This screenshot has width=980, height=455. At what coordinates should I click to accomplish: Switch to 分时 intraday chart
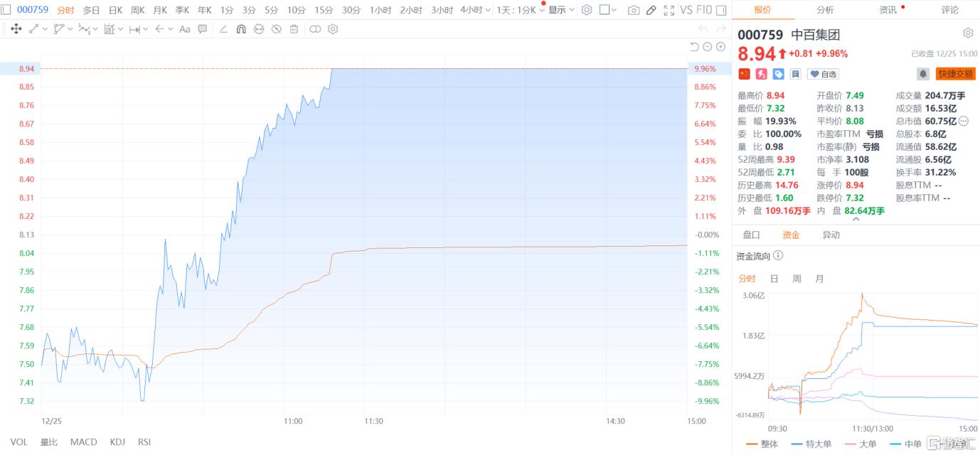(65, 10)
